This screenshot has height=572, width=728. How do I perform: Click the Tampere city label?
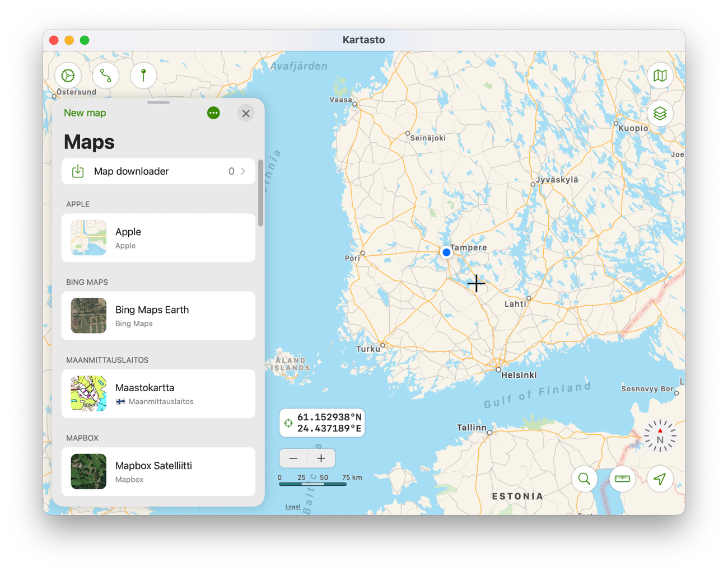pos(469,247)
